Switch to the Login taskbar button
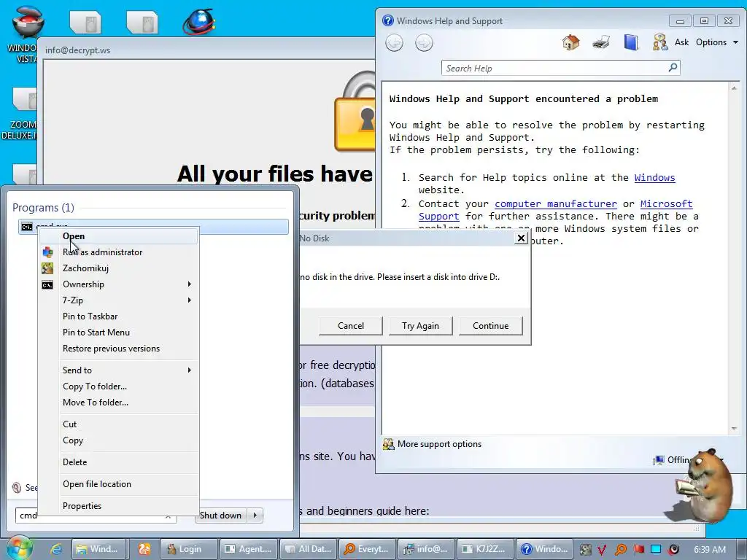This screenshot has height=560, width=747. tap(189, 549)
